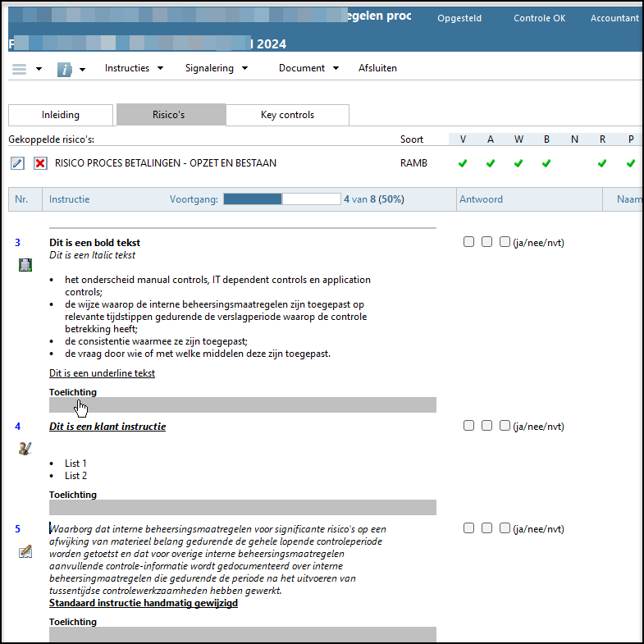The height and width of the screenshot is (644, 644).
Task: Click the 'List 2' bullet item
Action: pos(75,476)
